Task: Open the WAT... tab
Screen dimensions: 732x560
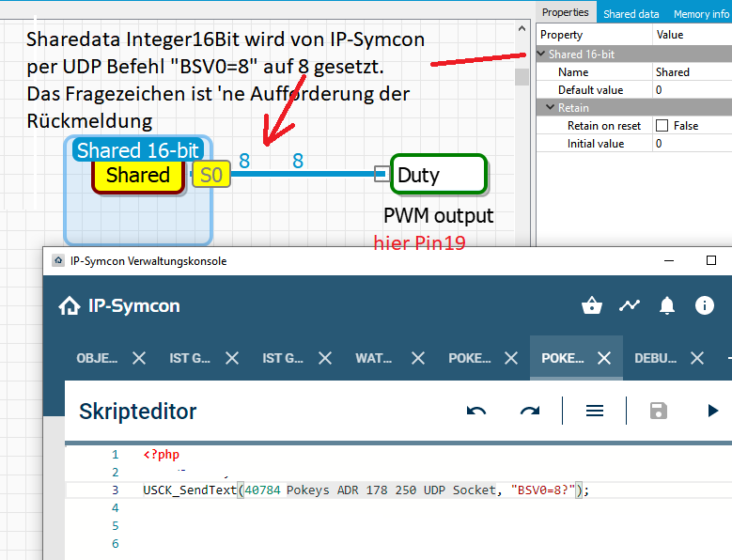Action: (373, 358)
